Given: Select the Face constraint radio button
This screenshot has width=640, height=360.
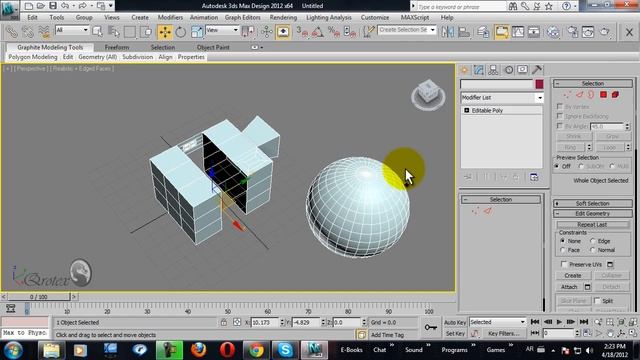Looking at the screenshot, I should point(563,250).
